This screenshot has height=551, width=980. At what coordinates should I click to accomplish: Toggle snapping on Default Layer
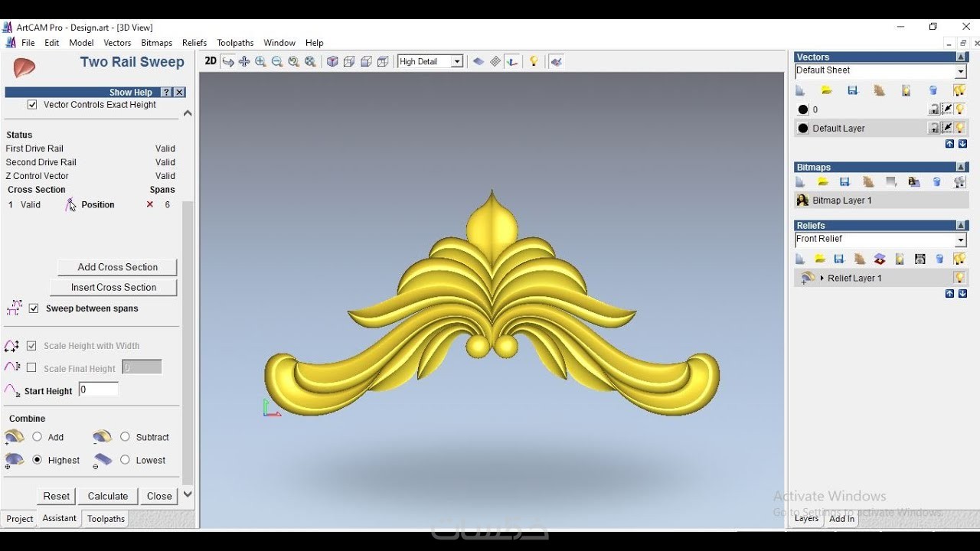click(x=947, y=128)
